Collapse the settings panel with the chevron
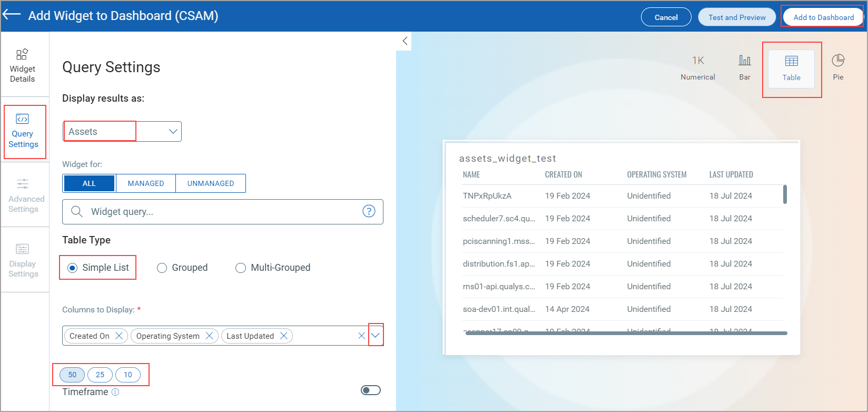The image size is (868, 412). 405,41
